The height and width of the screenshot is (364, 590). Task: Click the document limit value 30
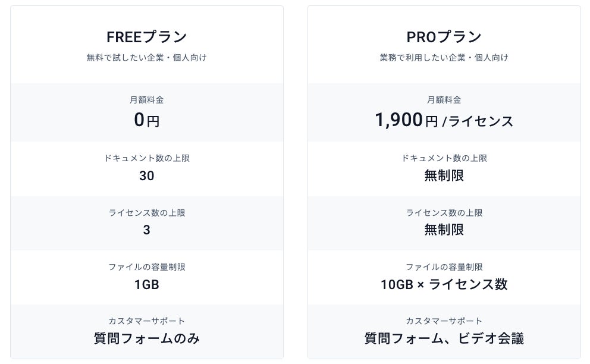(147, 175)
